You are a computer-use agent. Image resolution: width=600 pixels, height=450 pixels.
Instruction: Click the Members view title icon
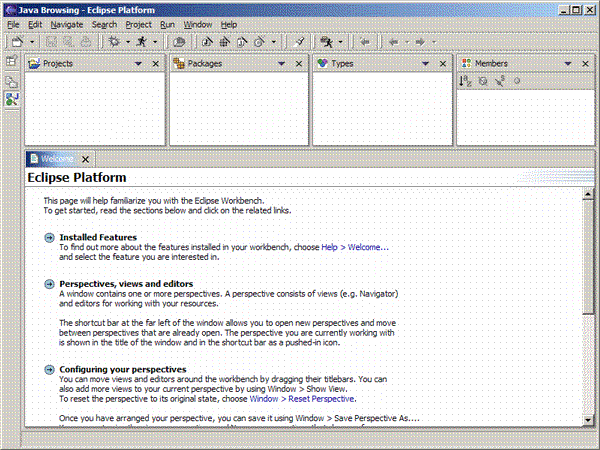pyautogui.click(x=466, y=64)
